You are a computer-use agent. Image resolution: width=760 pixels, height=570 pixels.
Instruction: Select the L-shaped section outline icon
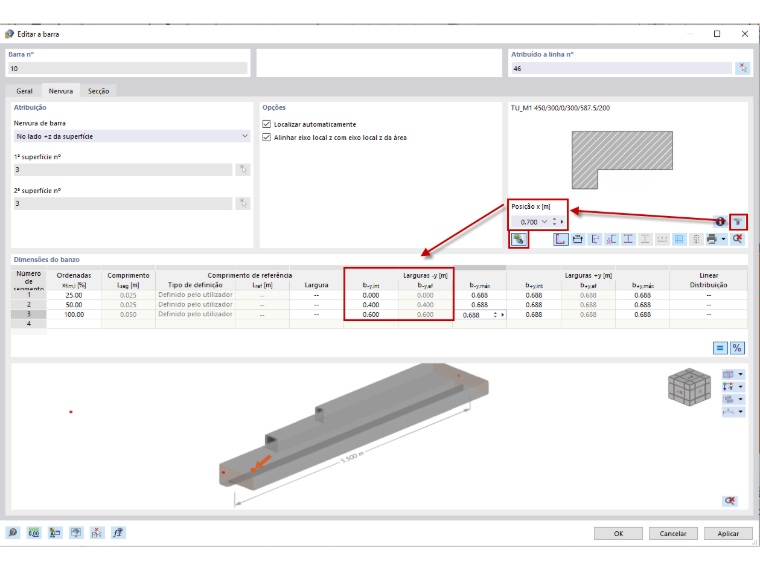point(561,239)
